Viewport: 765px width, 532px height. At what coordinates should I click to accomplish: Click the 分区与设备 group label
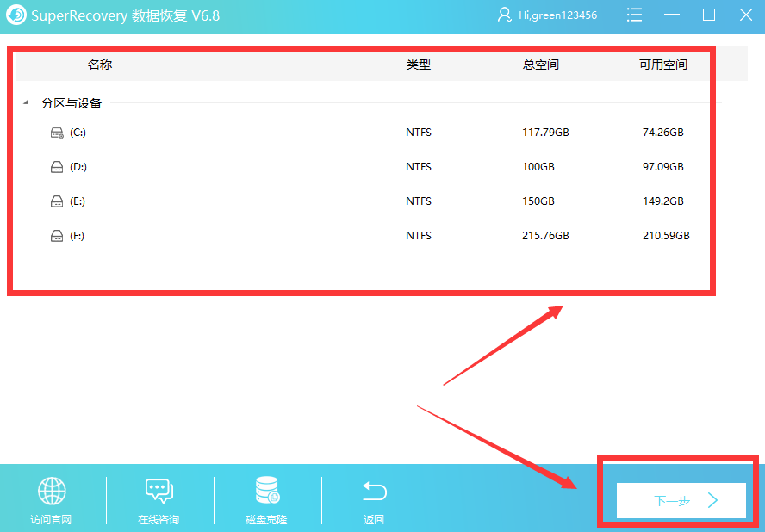click(x=72, y=103)
